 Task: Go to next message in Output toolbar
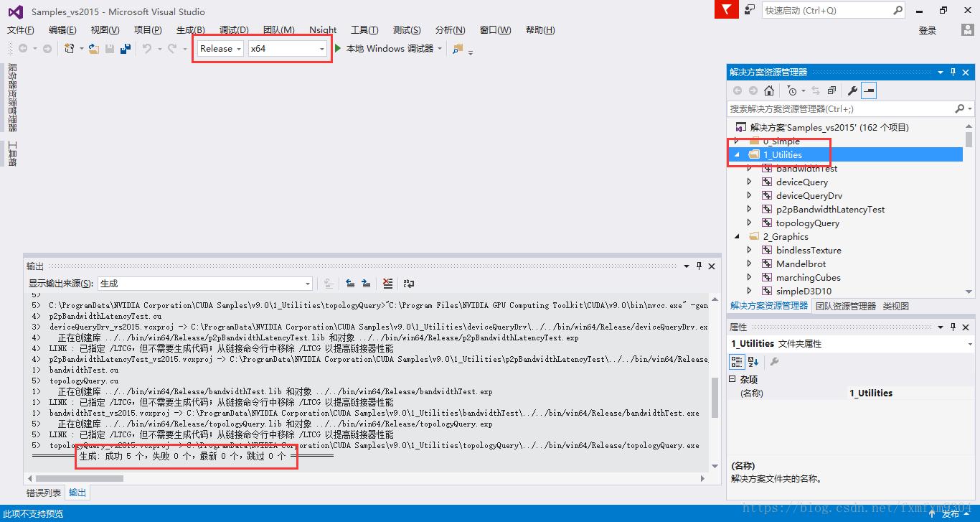click(366, 284)
